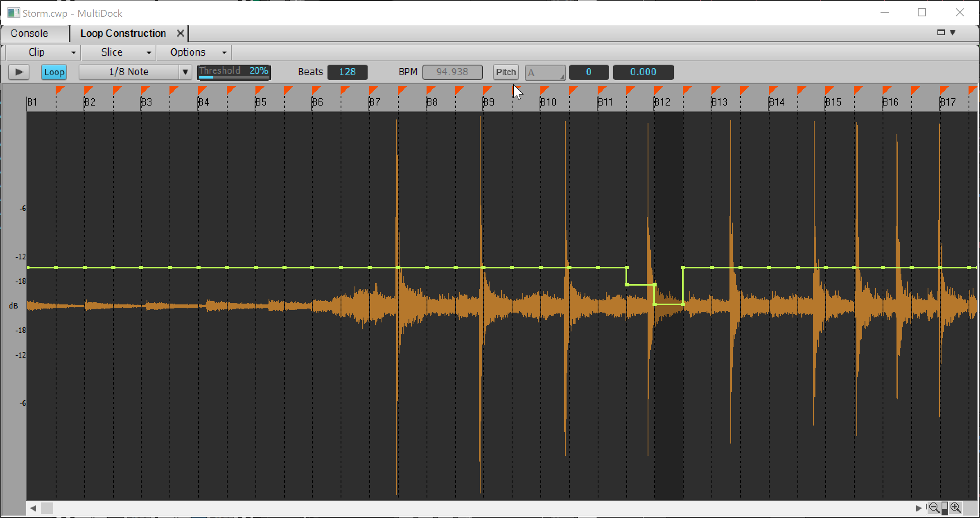Click the MultiDock maximize pane icon
This screenshot has height=518, width=980.
coord(941,33)
